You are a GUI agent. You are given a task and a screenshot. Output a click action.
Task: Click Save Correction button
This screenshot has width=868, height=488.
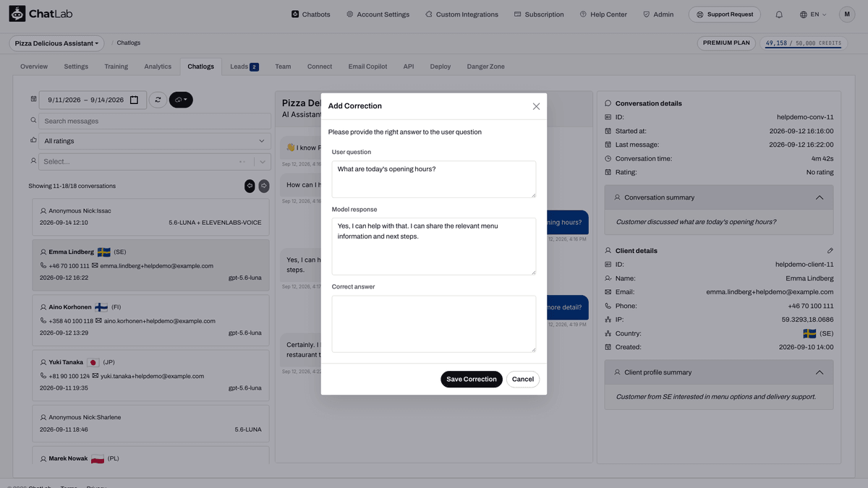pos(472,379)
